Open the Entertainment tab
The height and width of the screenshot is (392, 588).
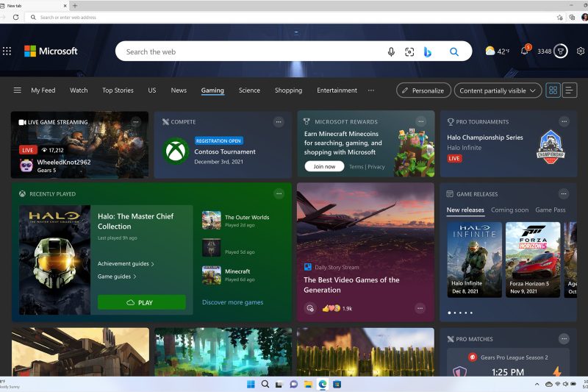337,90
